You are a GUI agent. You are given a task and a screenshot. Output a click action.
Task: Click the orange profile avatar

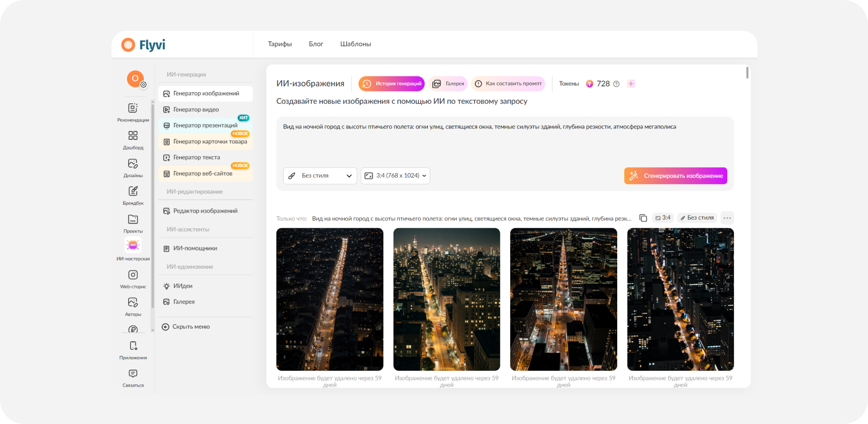[x=135, y=78]
